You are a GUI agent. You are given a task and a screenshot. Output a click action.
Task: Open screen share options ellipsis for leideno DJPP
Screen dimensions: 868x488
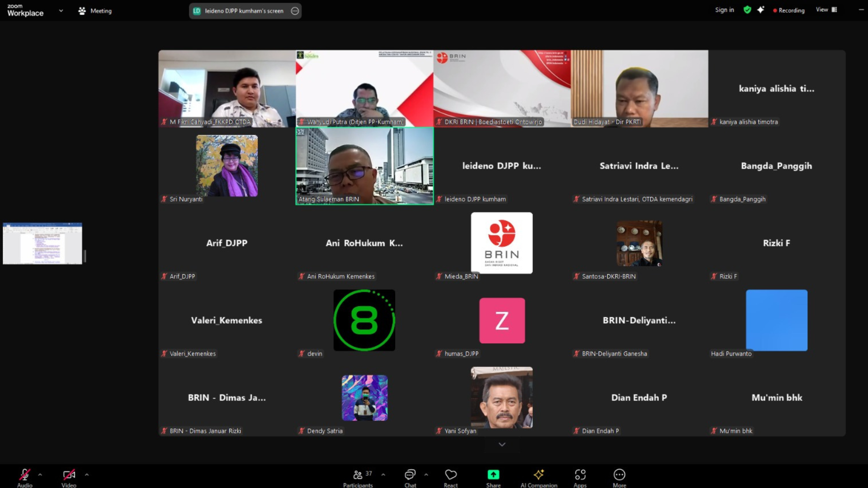pos(295,11)
